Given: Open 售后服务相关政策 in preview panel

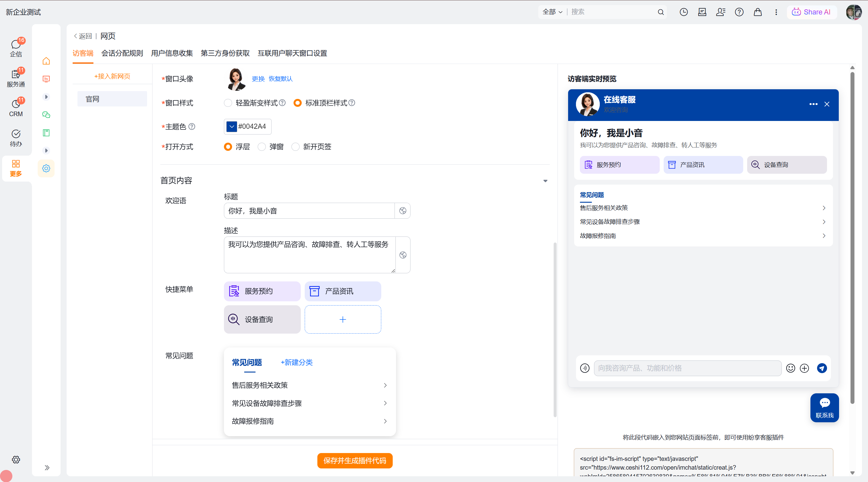Looking at the screenshot, I should [x=703, y=208].
